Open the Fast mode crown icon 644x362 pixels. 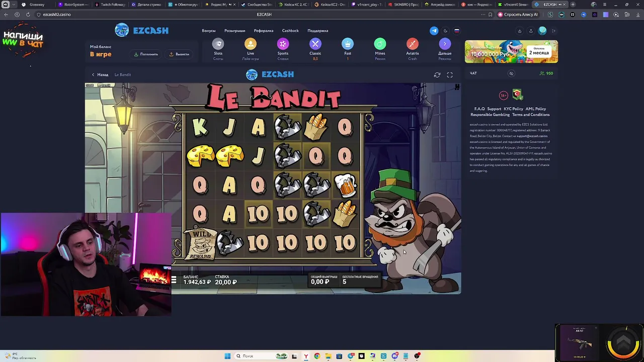click(x=348, y=44)
